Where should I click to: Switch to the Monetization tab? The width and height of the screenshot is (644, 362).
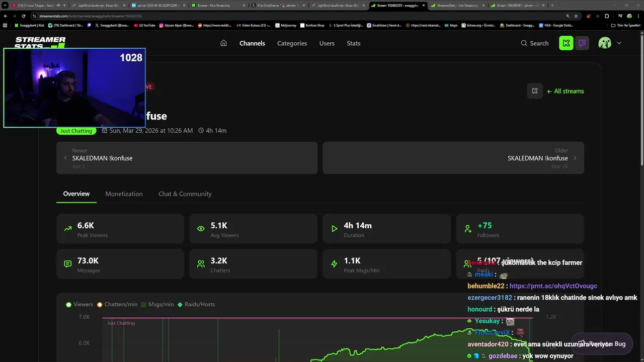[x=124, y=194]
